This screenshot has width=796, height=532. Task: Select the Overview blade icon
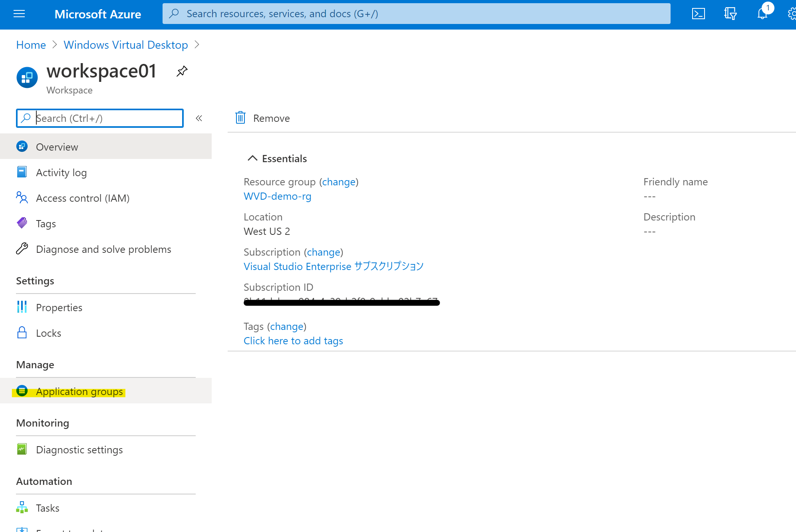click(22, 146)
